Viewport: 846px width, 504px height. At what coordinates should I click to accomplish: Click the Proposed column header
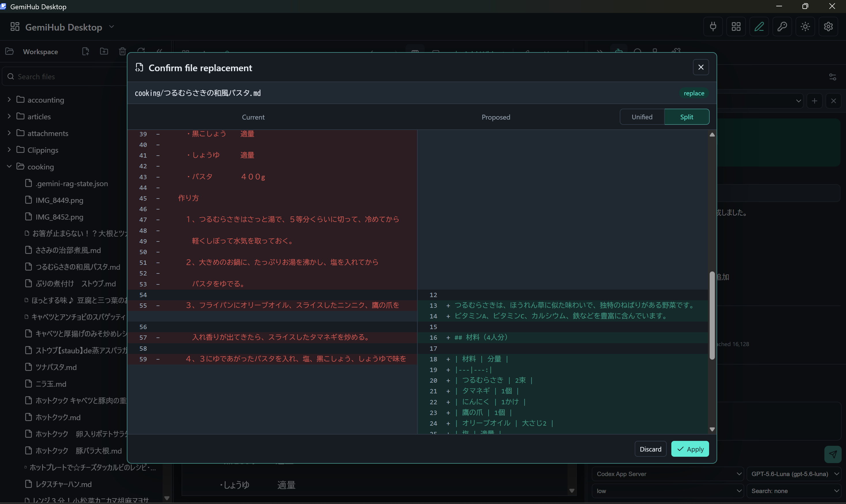(x=495, y=117)
